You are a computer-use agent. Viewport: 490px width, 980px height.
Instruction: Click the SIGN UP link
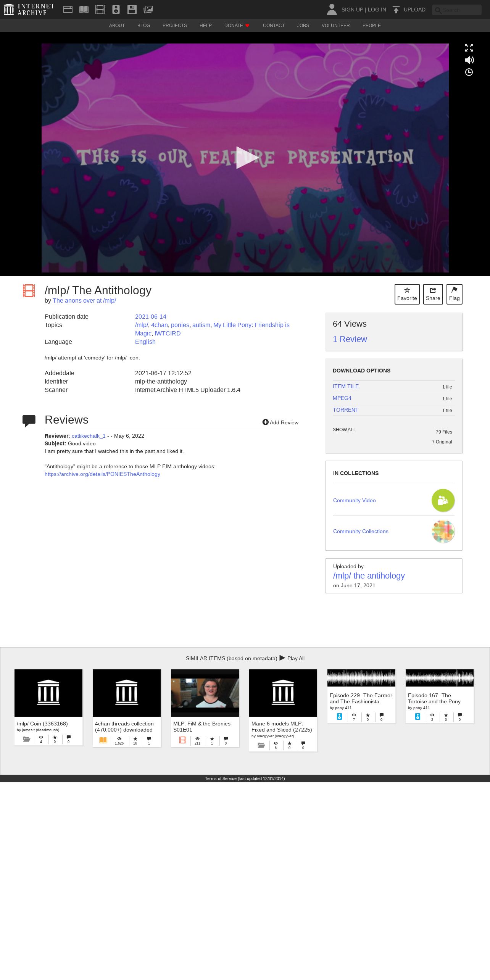pyautogui.click(x=352, y=10)
